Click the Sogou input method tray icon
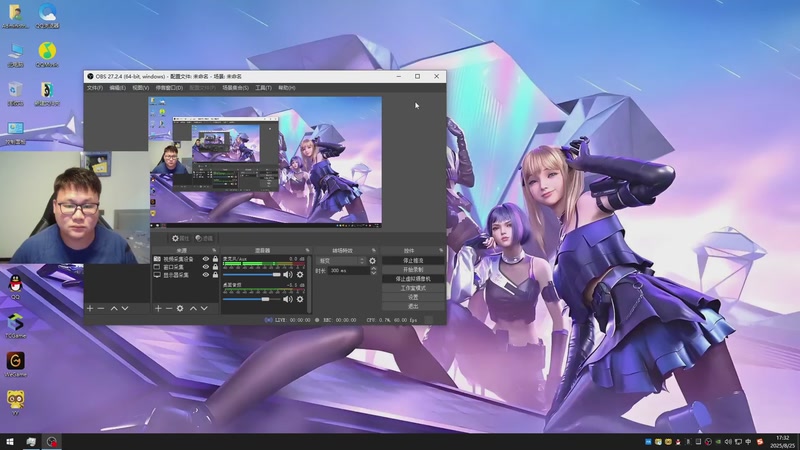The image size is (800, 450). [759, 442]
